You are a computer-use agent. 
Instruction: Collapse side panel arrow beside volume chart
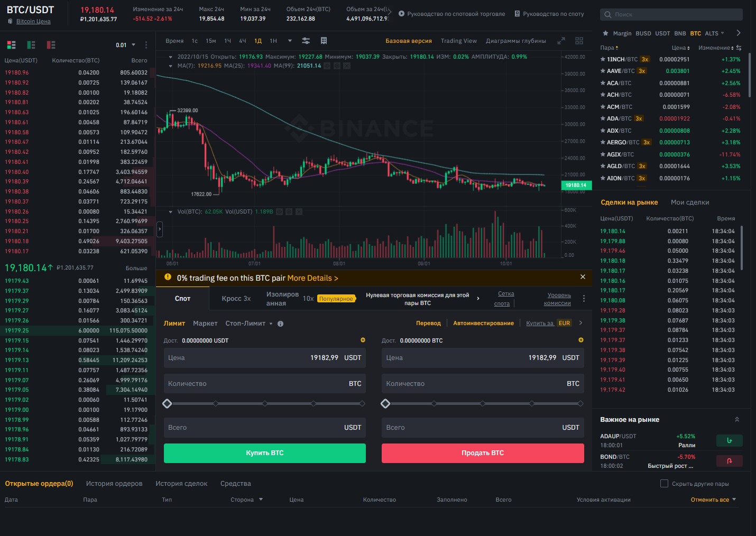(160, 229)
